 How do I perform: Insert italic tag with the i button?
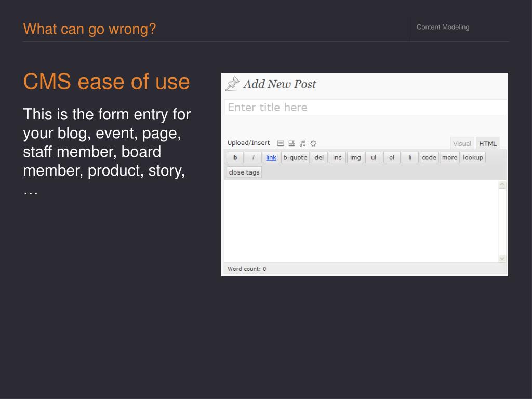[253, 157]
